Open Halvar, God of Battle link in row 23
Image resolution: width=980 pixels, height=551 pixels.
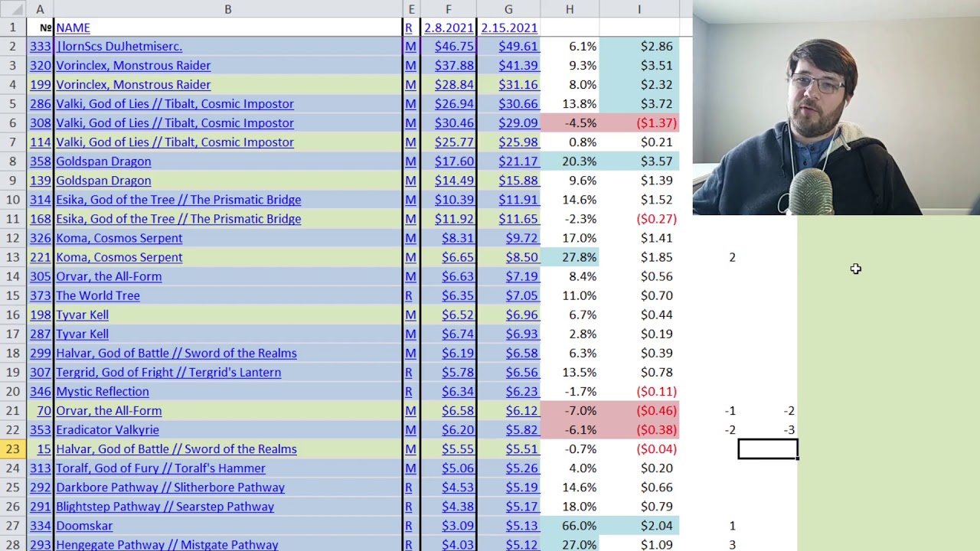tap(176, 449)
